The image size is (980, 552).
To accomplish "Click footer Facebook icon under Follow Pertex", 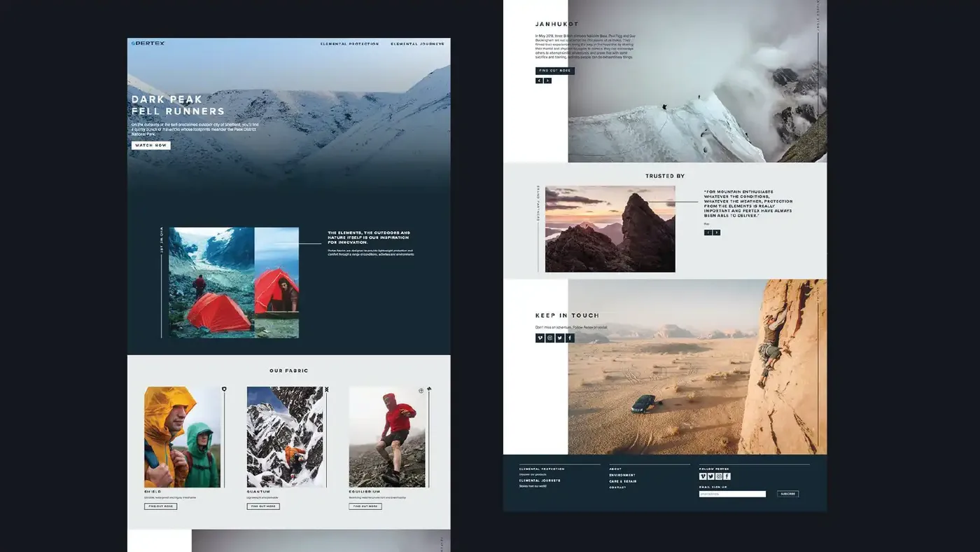I will 727,476.
